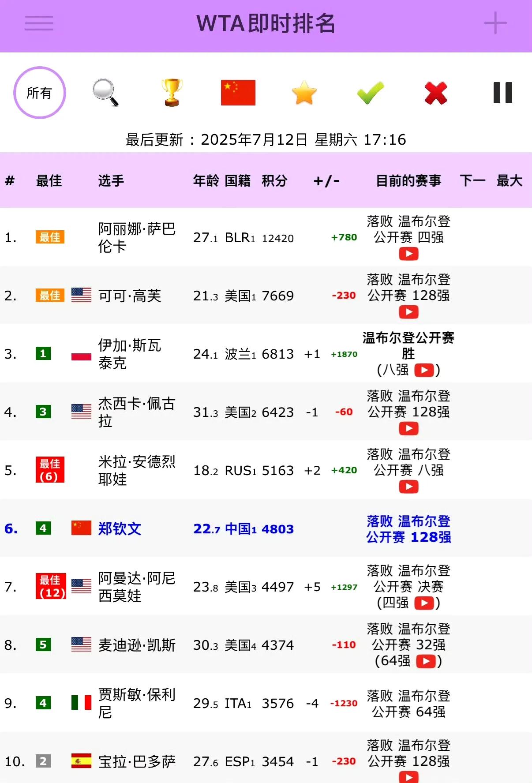Tap points value 12420

[x=278, y=238]
